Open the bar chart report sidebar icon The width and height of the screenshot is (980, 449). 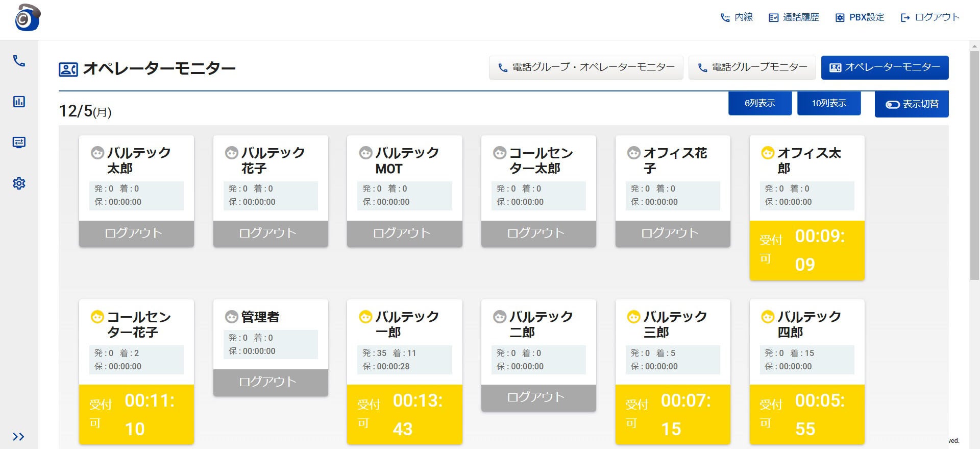19,102
